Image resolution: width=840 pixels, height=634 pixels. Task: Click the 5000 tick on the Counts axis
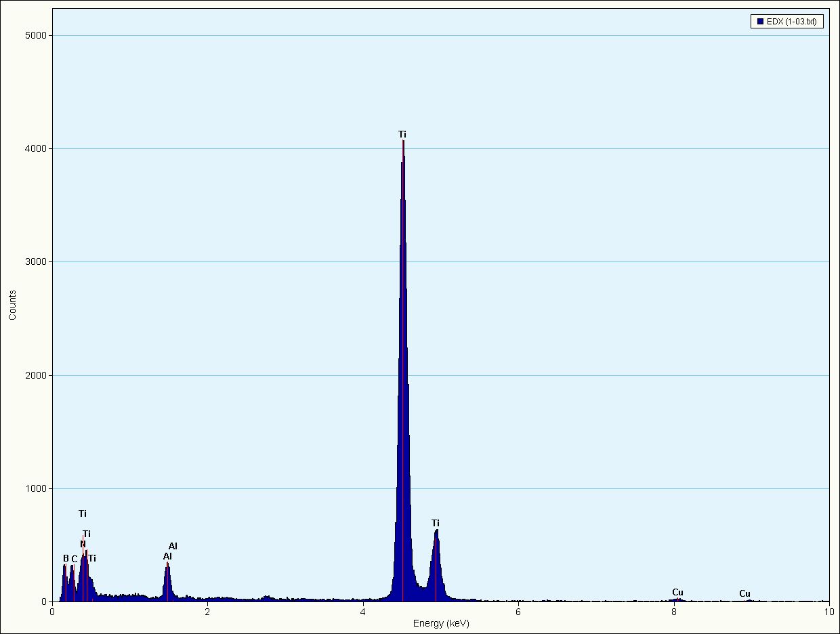pos(36,35)
